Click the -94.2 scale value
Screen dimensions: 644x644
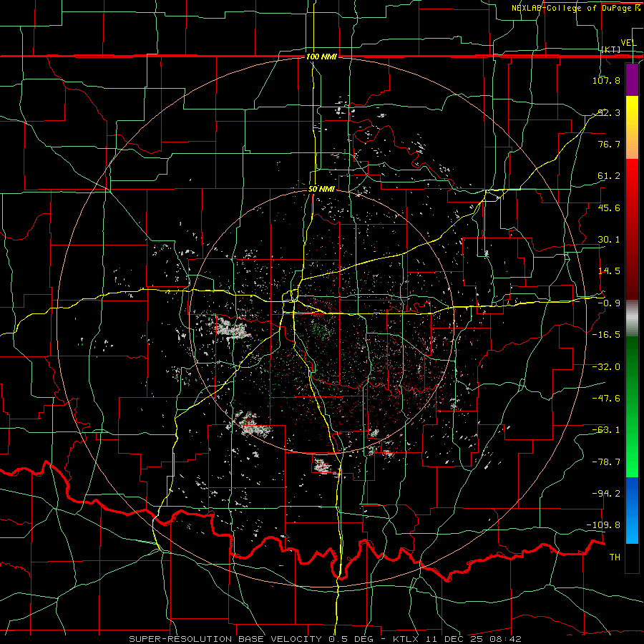pyautogui.click(x=606, y=493)
